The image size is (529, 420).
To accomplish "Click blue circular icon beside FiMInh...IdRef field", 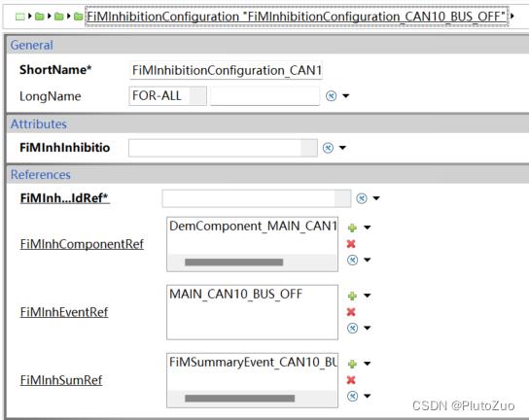I will (x=362, y=198).
